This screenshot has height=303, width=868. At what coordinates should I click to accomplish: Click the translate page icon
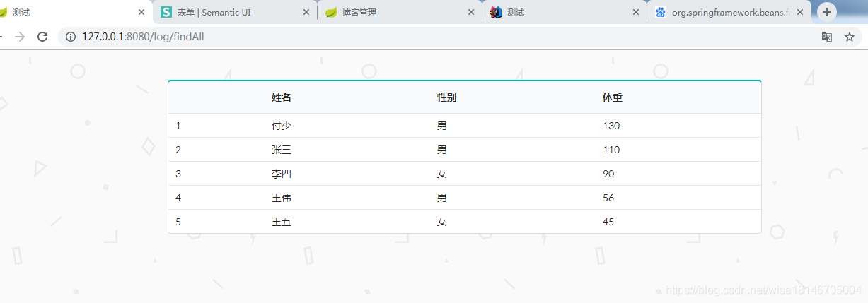[x=826, y=37]
